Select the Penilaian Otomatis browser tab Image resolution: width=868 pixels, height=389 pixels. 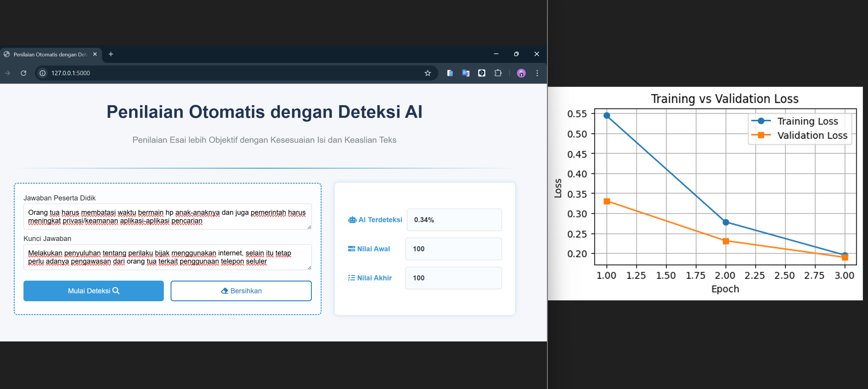[x=49, y=54]
